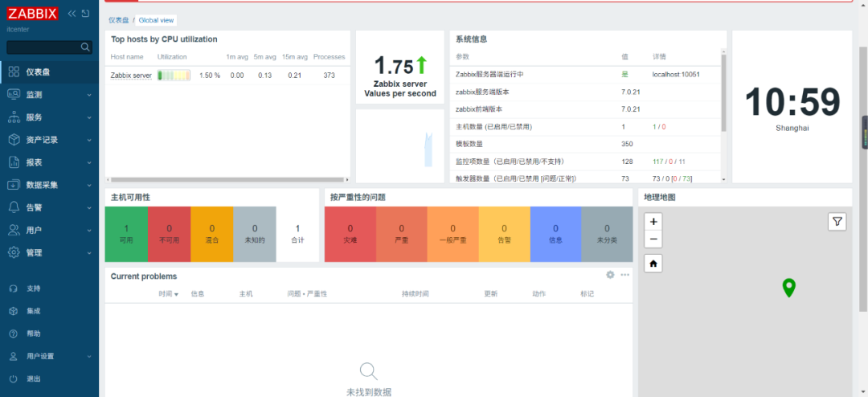Screen dimensions: 868x397
Task: Click the 告警 alerts bell icon
Action: [x=14, y=207]
